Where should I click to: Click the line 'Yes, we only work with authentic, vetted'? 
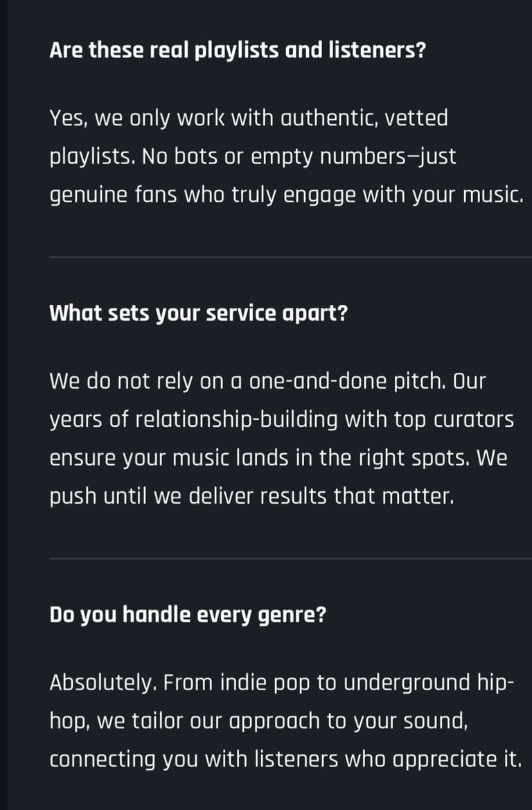249,118
